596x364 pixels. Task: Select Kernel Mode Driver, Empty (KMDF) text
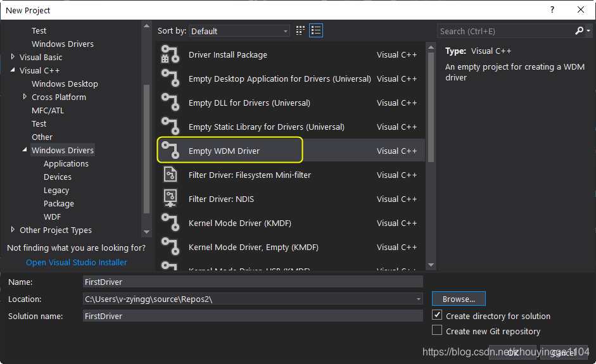(253, 248)
